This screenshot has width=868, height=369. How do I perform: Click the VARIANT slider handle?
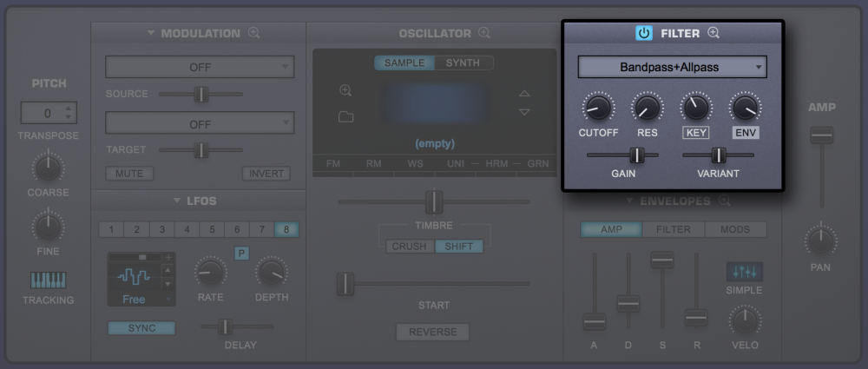click(x=719, y=155)
